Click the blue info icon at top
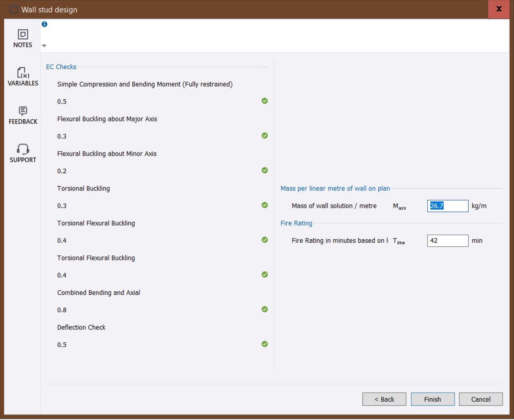The height and width of the screenshot is (420, 514). tap(45, 24)
